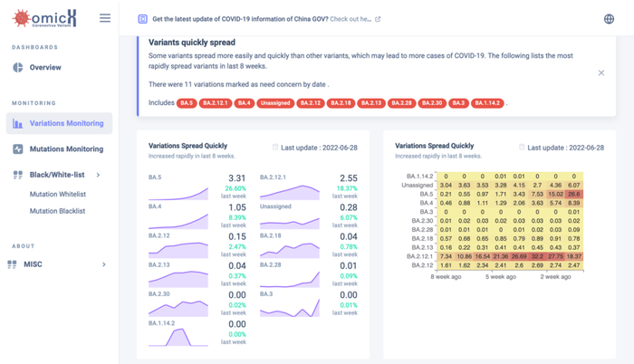Click the news icon beside COVID-19 announcement
This screenshot has width=634, height=364.
pos(143,19)
